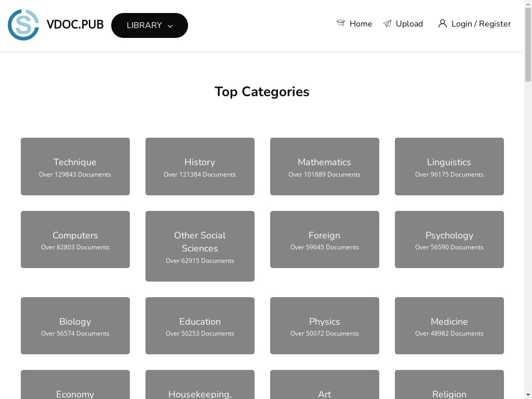The image size is (532, 399).
Task: Click the paper plane Upload icon
Action: point(387,23)
